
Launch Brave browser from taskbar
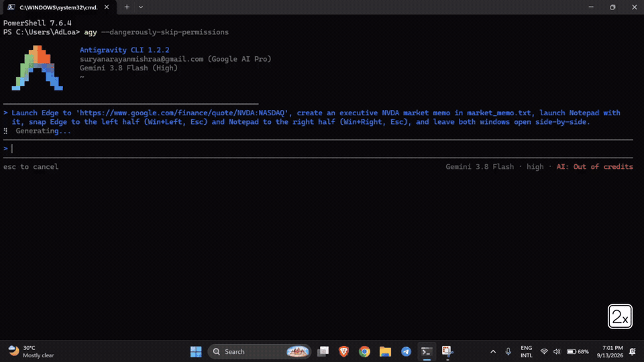point(343,352)
